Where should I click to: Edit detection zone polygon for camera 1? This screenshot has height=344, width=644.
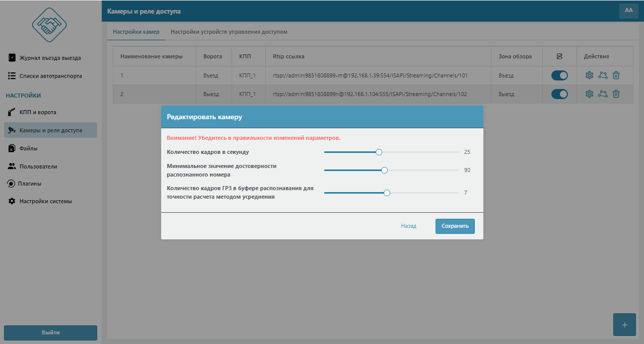pyautogui.click(x=603, y=75)
